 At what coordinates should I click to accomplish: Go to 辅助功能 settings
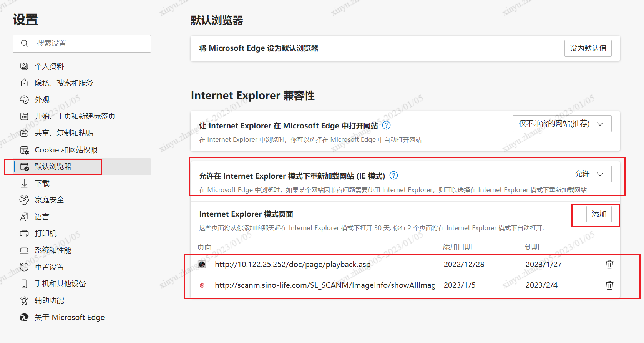49,300
